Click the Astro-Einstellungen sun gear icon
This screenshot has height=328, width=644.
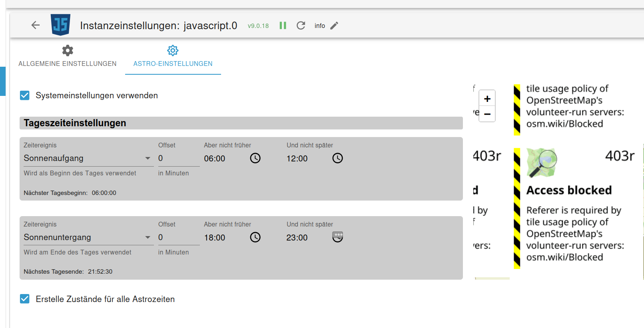(173, 50)
